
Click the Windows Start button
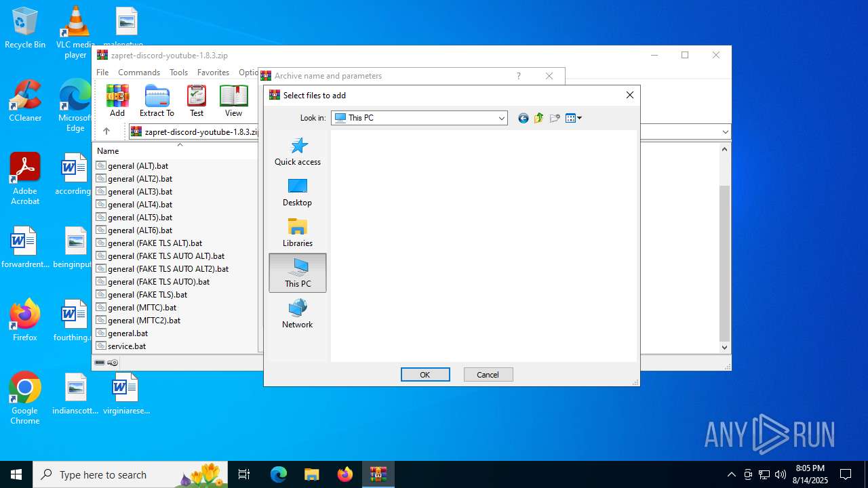(16, 474)
